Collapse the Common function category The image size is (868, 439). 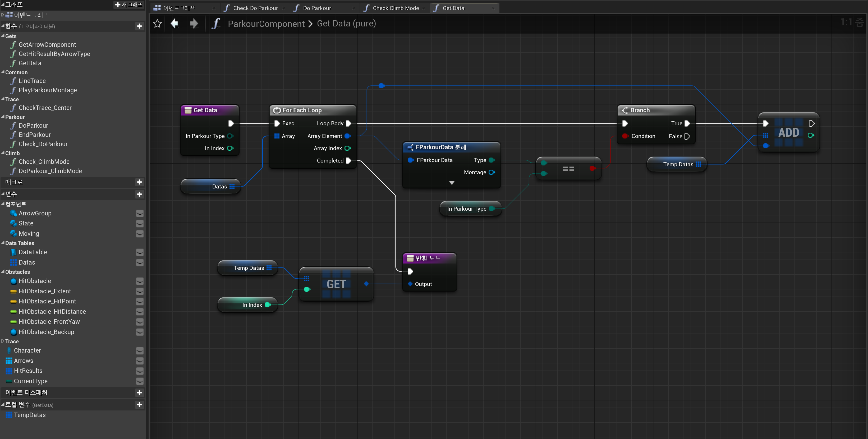coord(3,72)
